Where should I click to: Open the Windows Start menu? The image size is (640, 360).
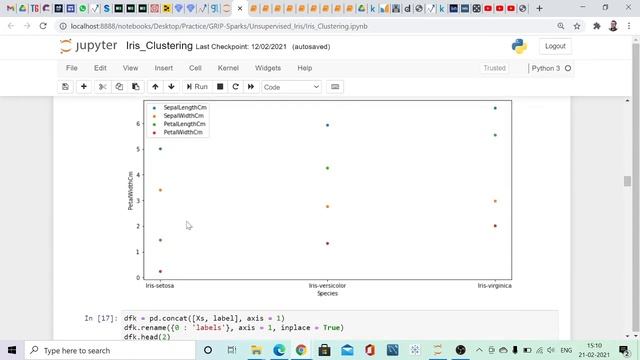pyautogui.click(x=12, y=350)
